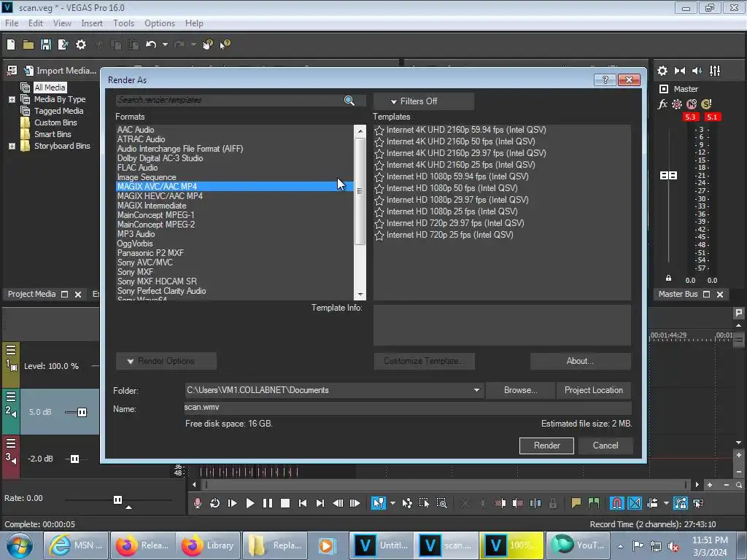Screen dimensions: 747x560
Task: Click the About... button
Action: coord(580,361)
